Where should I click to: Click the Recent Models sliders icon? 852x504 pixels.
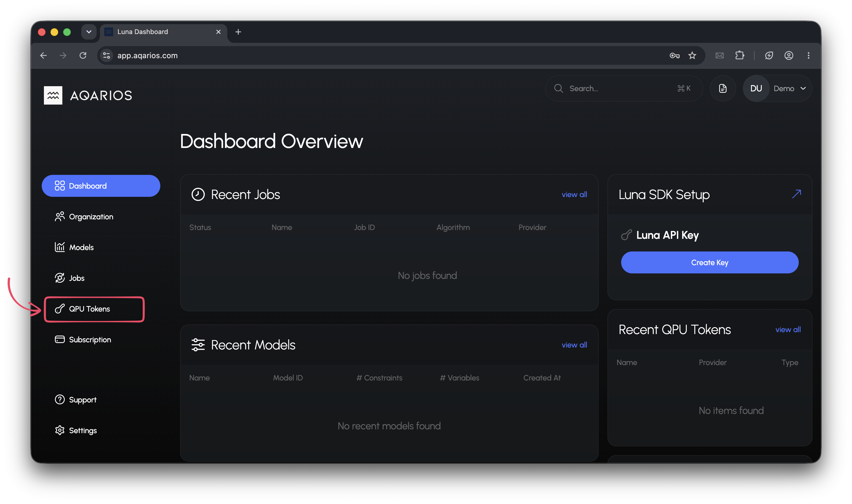[x=198, y=345]
